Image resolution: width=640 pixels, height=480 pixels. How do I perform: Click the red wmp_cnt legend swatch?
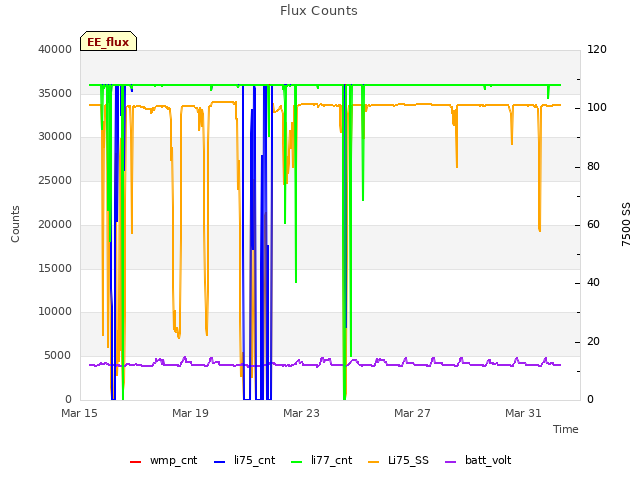136,462
